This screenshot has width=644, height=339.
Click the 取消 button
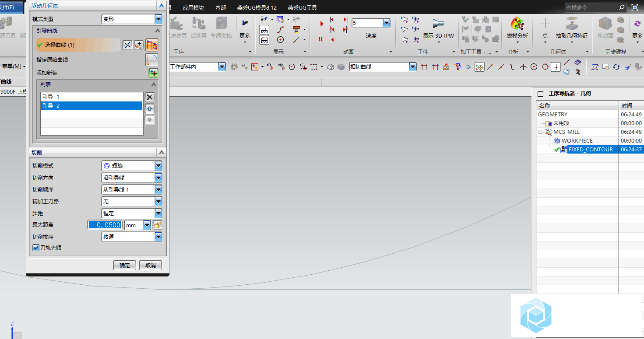pyautogui.click(x=151, y=265)
